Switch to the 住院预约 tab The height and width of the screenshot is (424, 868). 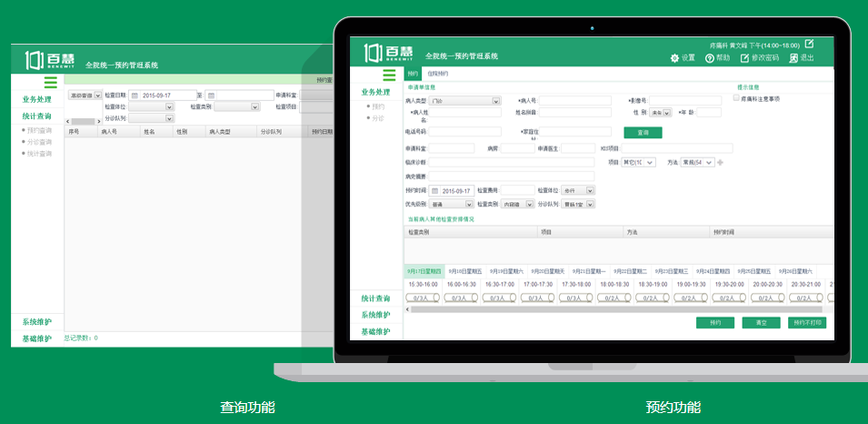click(x=437, y=74)
